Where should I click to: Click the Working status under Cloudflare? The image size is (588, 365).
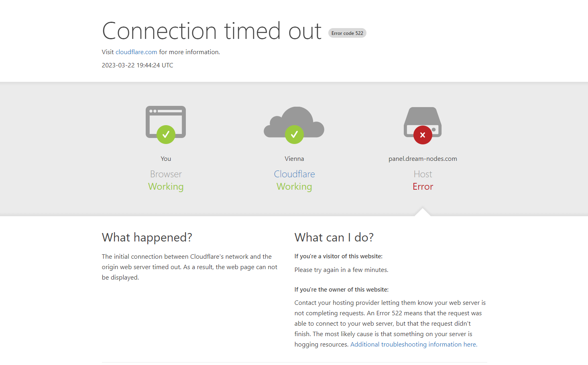pyautogui.click(x=294, y=187)
